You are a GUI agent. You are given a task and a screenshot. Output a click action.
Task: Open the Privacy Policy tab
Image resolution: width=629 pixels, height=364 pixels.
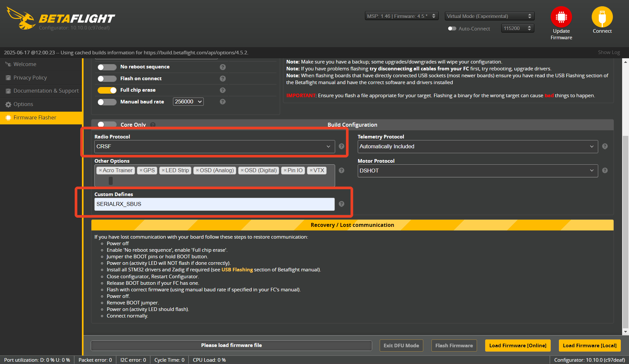pos(41,78)
